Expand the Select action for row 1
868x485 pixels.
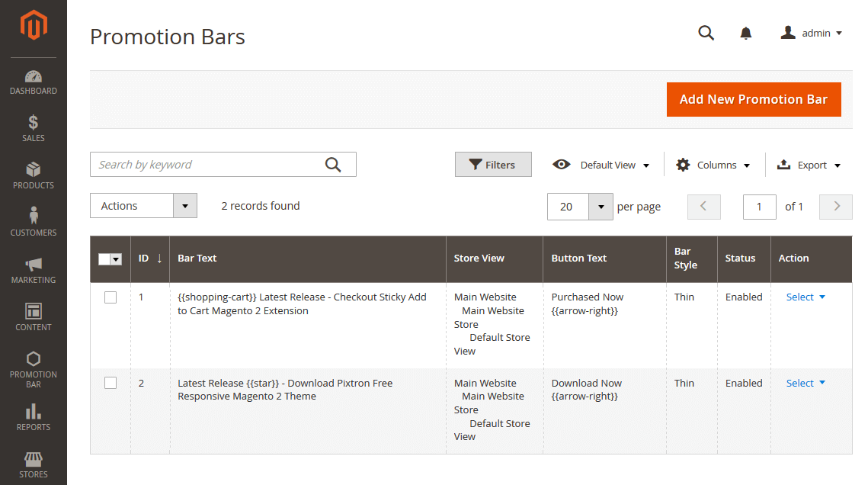coord(806,297)
